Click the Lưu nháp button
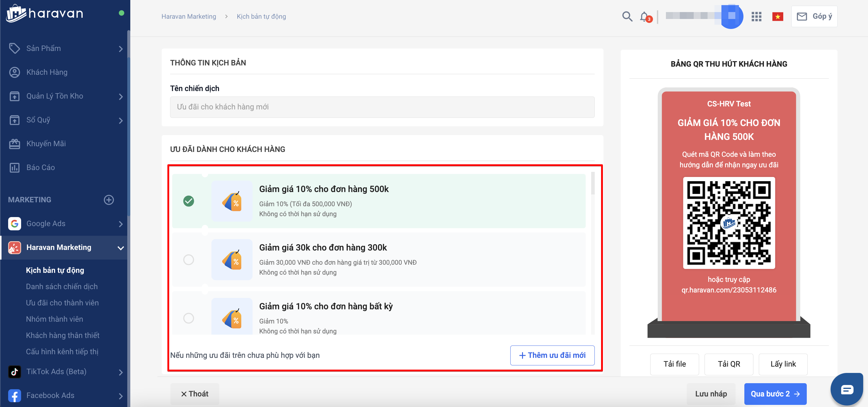This screenshot has width=868, height=407. 711,394
